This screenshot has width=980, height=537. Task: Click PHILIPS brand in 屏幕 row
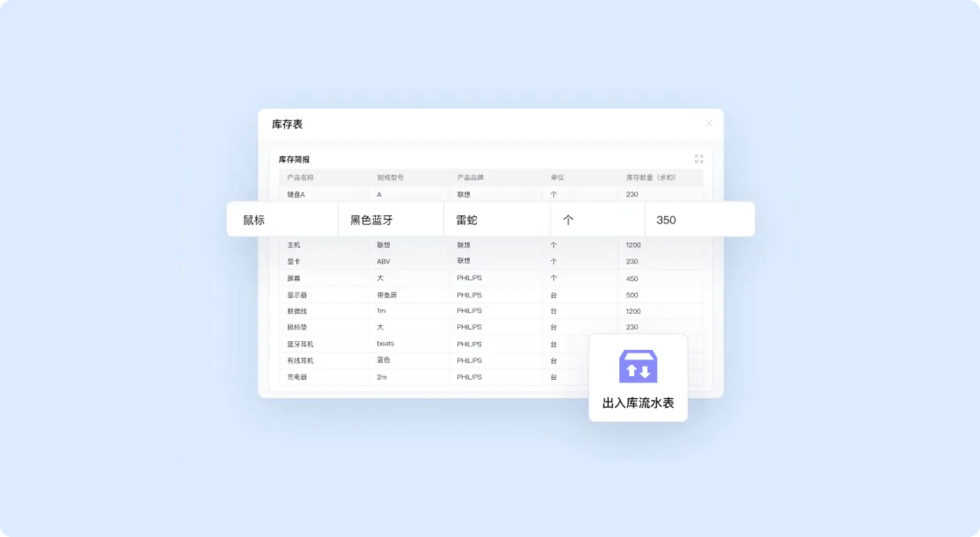coord(469,278)
